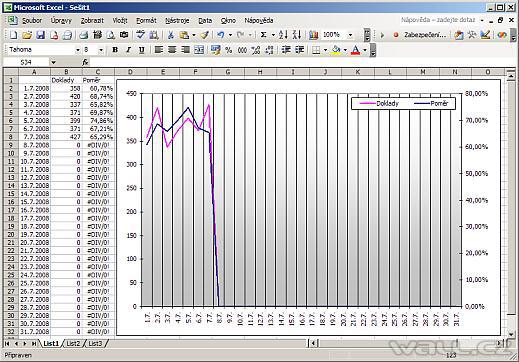Image resolution: width=519 pixels, height=362 pixels.
Task: Jump to first sheet tab navigation arrow
Action: point(7,343)
